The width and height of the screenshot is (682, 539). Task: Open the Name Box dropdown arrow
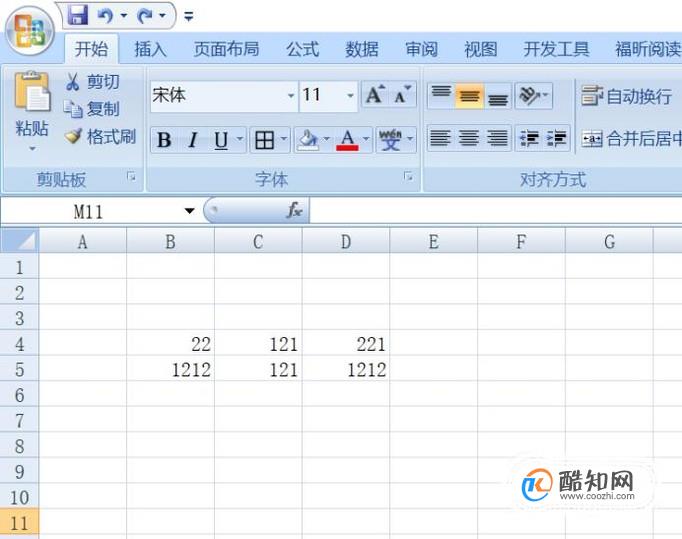tap(189, 211)
